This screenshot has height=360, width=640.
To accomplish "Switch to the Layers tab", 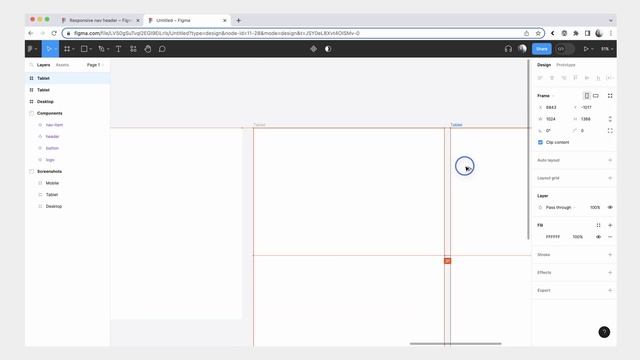I will [43, 65].
